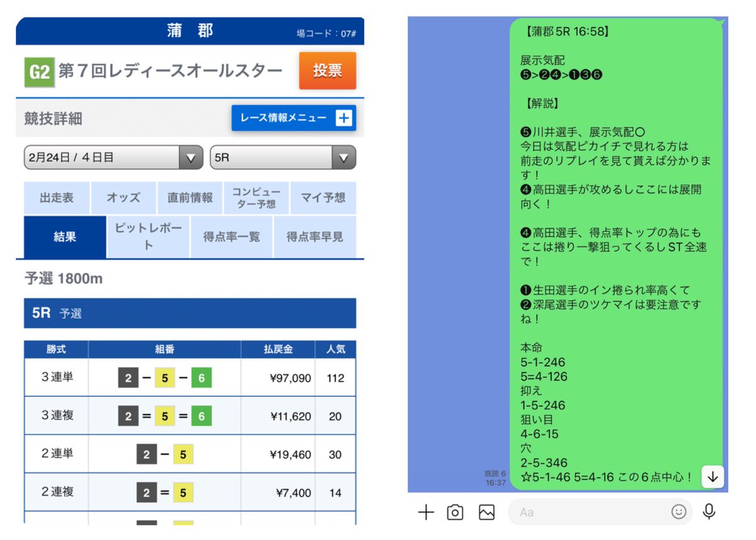This screenshot has width=756, height=540.
Task: Click the 勝式 column header
Action: [56, 349]
